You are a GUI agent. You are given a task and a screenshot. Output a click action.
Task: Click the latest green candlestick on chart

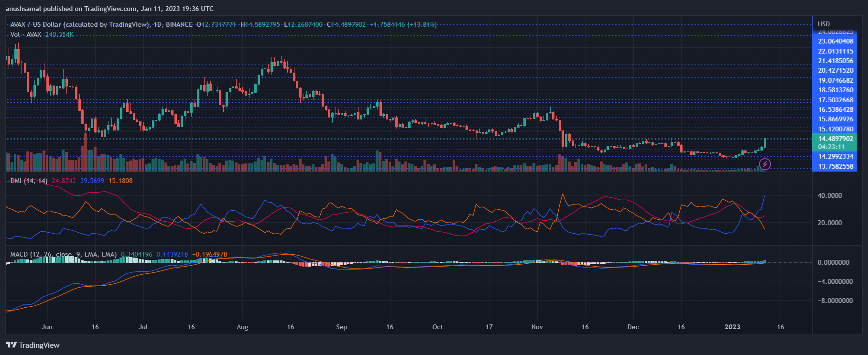pyautogui.click(x=765, y=143)
